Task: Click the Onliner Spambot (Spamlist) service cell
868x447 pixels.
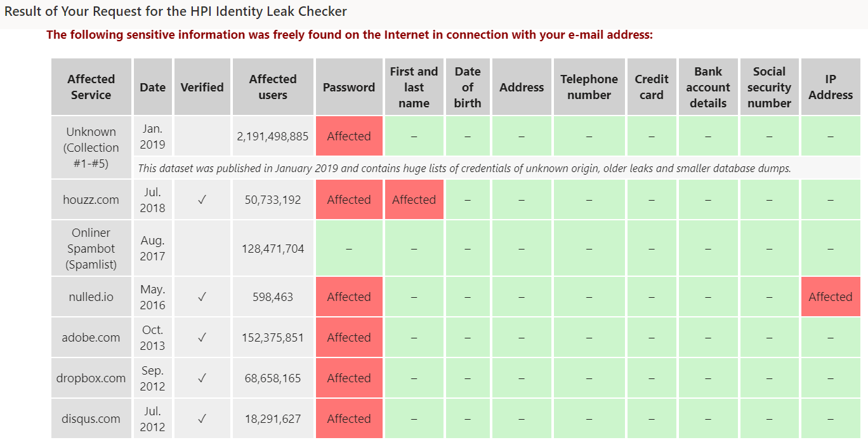Action: point(91,248)
